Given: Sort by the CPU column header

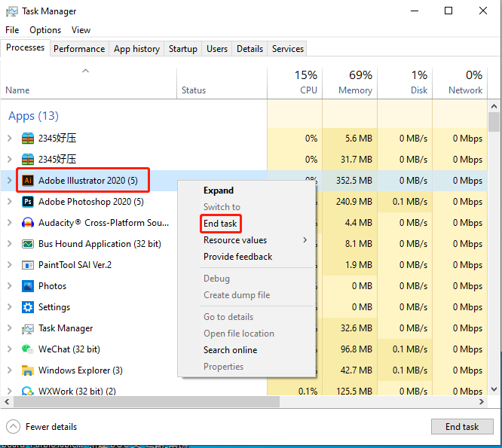Looking at the screenshot, I should (x=295, y=83).
